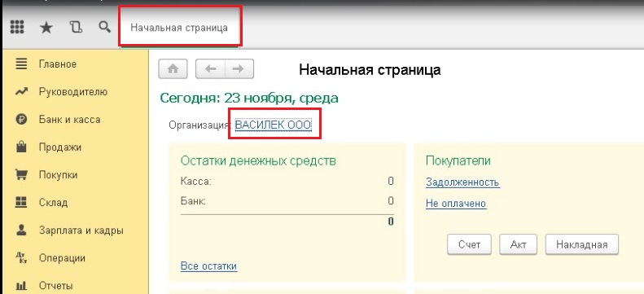
Task: Go forward with the right arrow button
Action: point(239,69)
